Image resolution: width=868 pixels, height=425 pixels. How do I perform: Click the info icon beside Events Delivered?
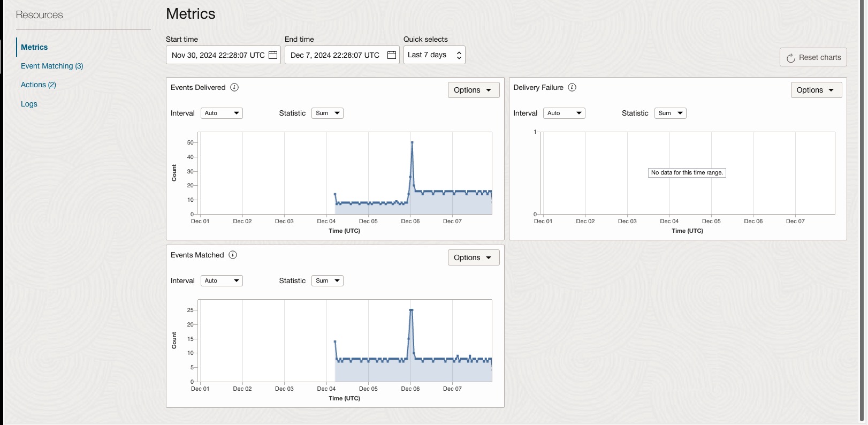pyautogui.click(x=234, y=87)
